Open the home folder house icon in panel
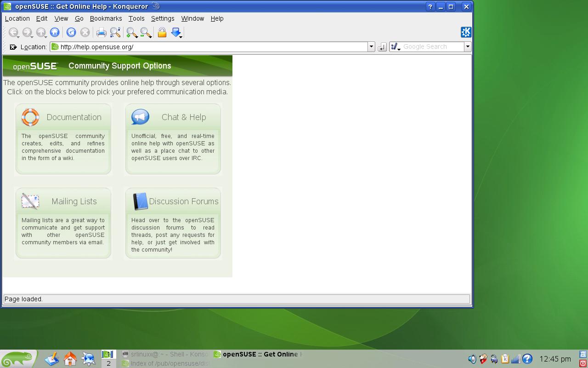 click(x=70, y=359)
